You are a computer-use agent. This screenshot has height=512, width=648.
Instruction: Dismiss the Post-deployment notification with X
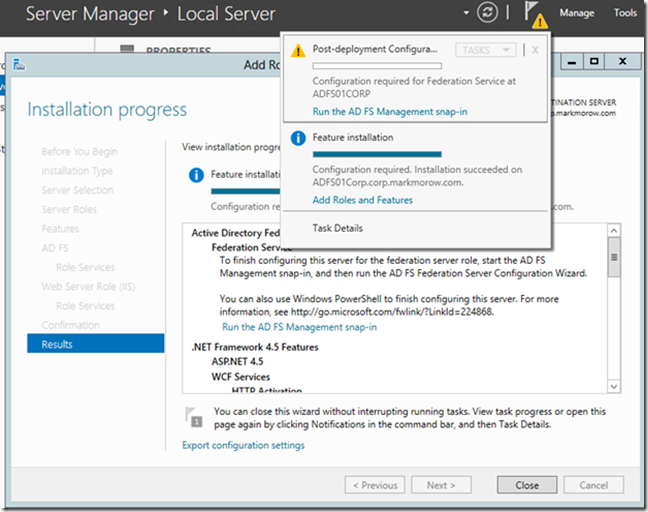pos(535,50)
